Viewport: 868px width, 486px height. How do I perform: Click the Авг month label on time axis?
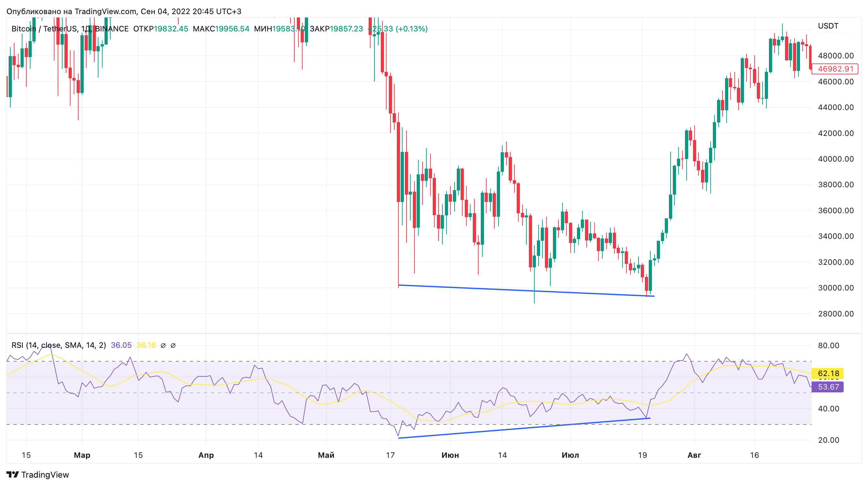(694, 455)
